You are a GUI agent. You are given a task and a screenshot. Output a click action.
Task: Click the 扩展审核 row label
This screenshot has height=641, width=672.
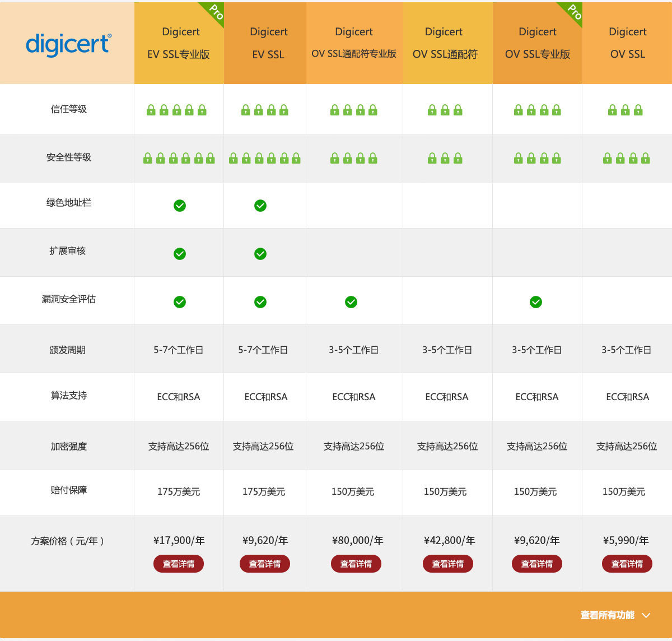[68, 251]
